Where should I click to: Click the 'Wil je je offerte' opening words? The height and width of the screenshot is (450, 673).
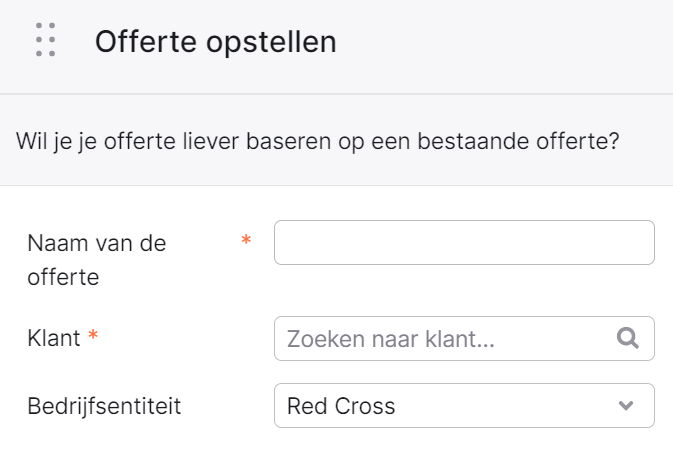pos(96,141)
